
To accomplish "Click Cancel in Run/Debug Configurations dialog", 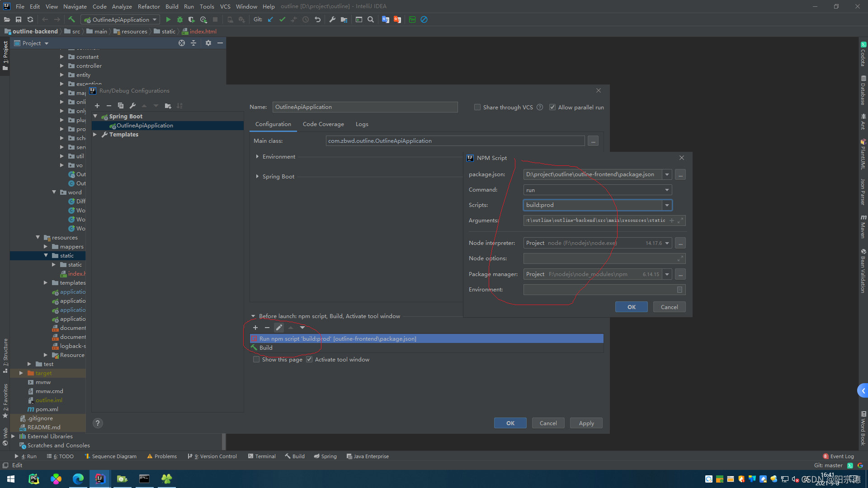I will (548, 423).
